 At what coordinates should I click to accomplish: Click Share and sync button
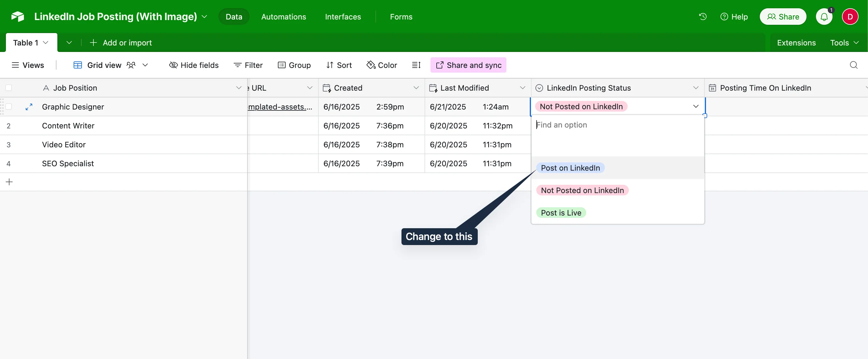(x=468, y=65)
